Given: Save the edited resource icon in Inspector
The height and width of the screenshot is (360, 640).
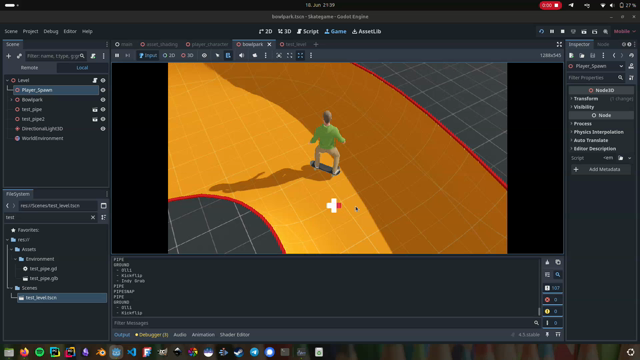Looking at the screenshot, I should pyautogui.click(x=593, y=56).
